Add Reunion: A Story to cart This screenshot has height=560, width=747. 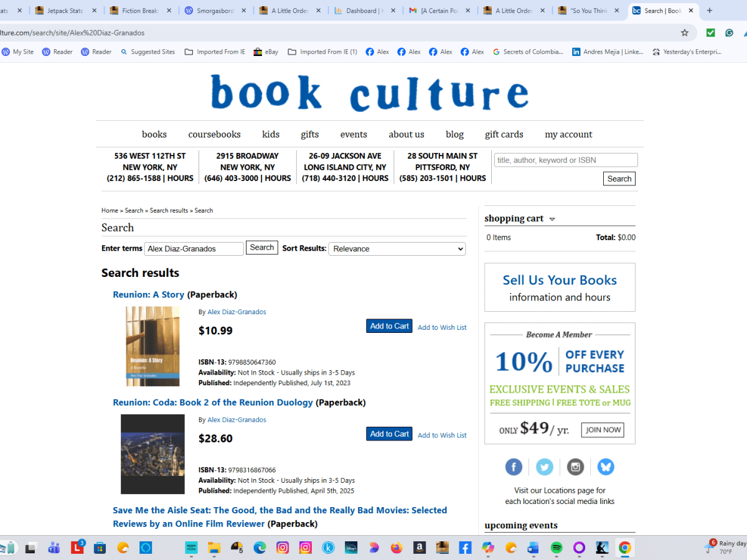click(x=389, y=325)
